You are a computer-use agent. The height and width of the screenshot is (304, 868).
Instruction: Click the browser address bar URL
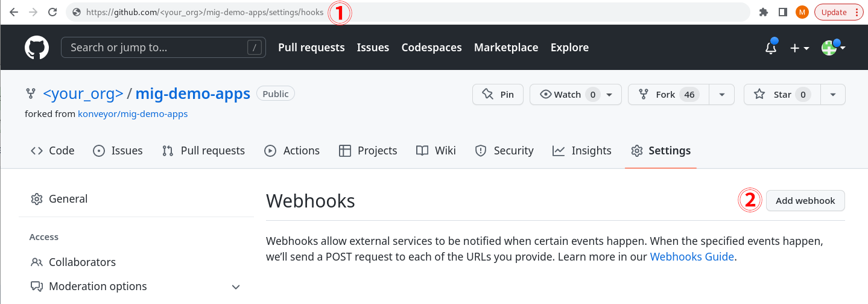coord(204,12)
